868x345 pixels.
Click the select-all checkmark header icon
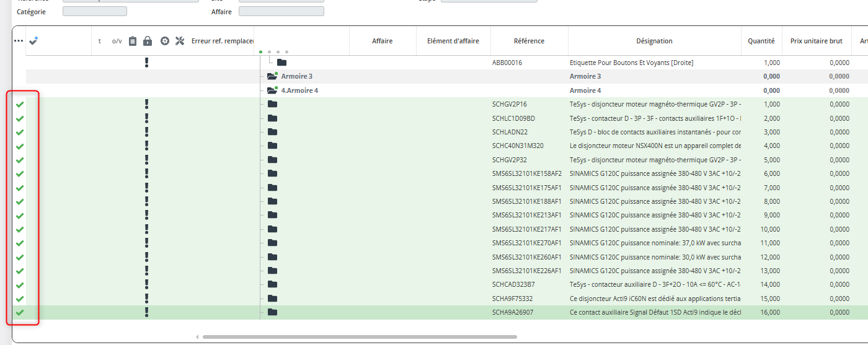(x=33, y=41)
